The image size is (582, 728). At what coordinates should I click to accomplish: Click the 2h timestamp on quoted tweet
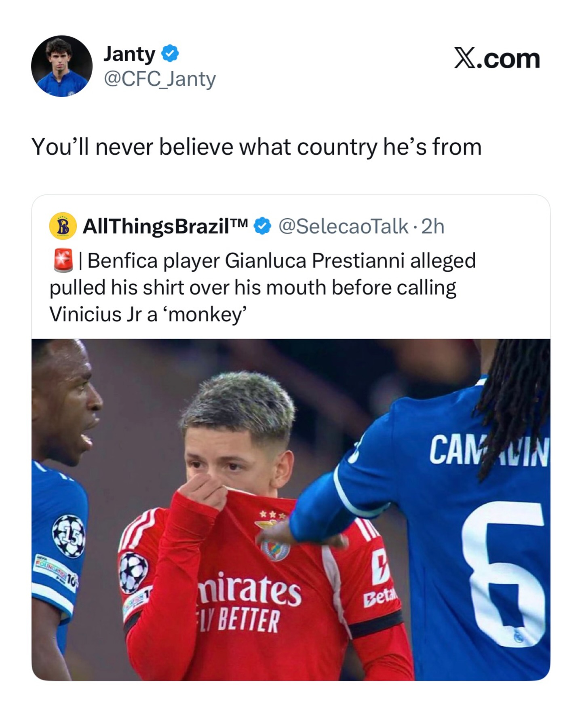[432, 226]
